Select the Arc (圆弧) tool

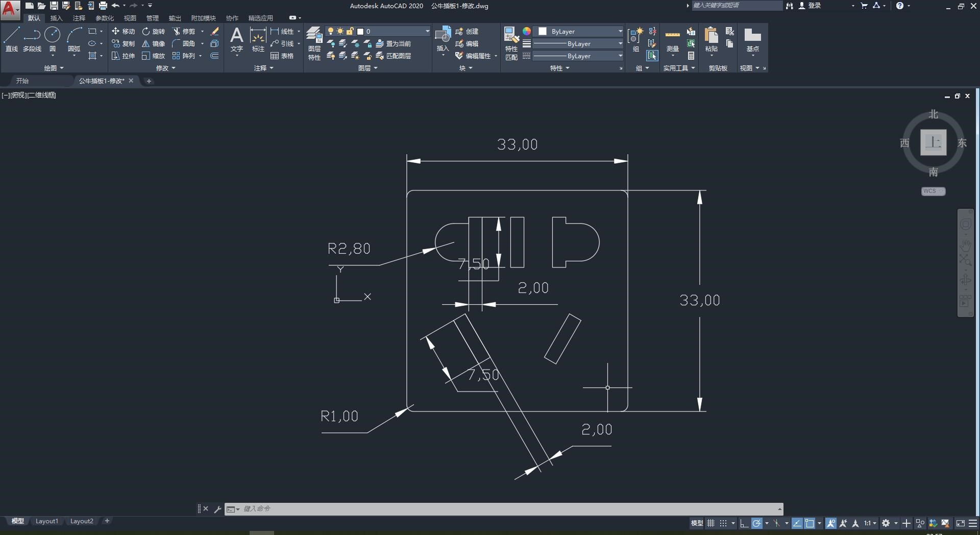coord(74,40)
